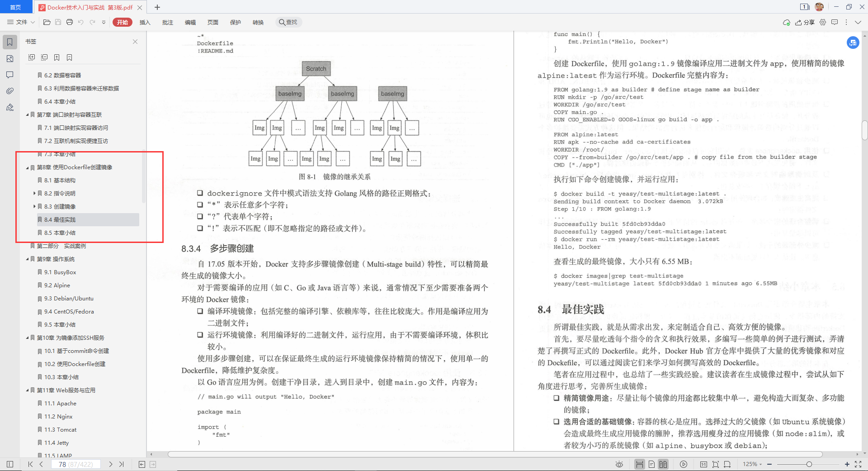Open the 文件 menu dropdown
868x471 pixels.
tap(21, 22)
